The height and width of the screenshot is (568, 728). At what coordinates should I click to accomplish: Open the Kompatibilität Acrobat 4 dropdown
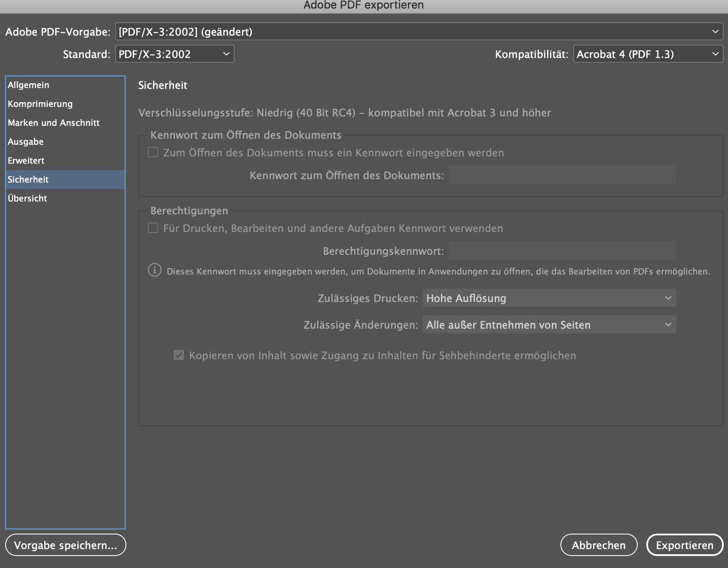coord(648,54)
